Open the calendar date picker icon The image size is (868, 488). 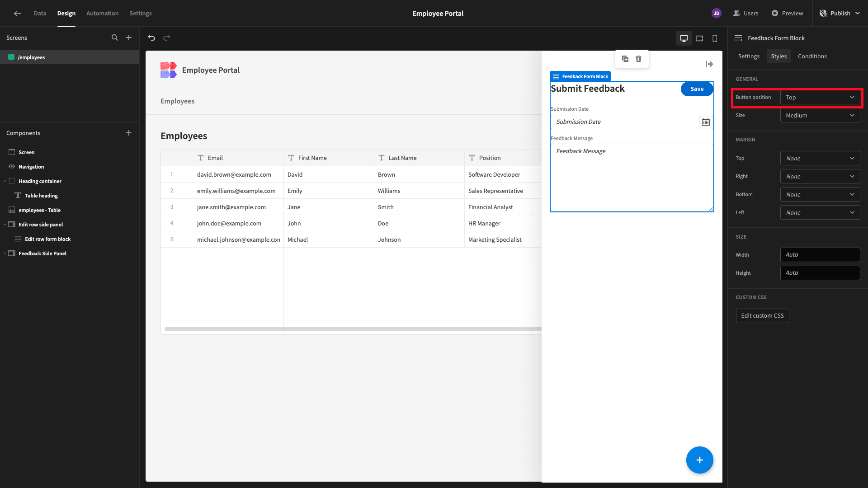pos(706,122)
